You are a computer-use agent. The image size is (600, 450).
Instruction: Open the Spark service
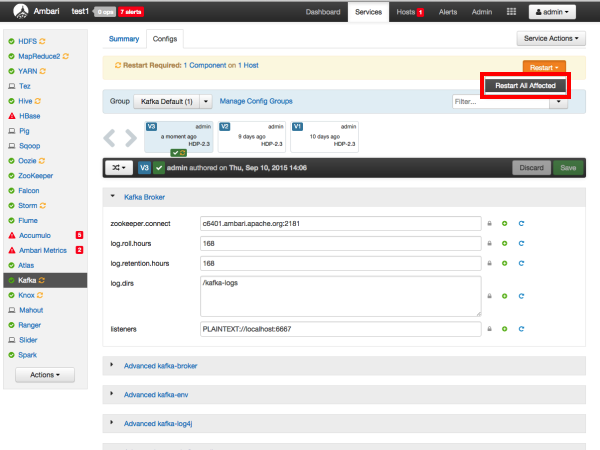coord(28,355)
